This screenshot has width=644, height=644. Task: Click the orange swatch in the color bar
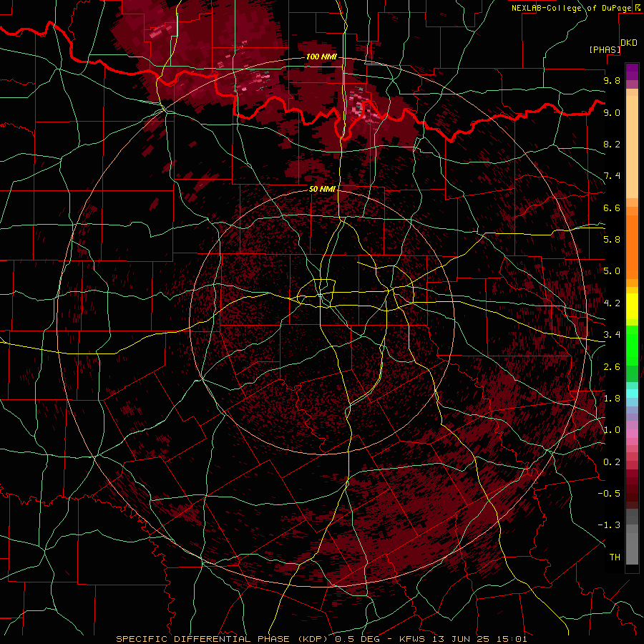(632, 243)
